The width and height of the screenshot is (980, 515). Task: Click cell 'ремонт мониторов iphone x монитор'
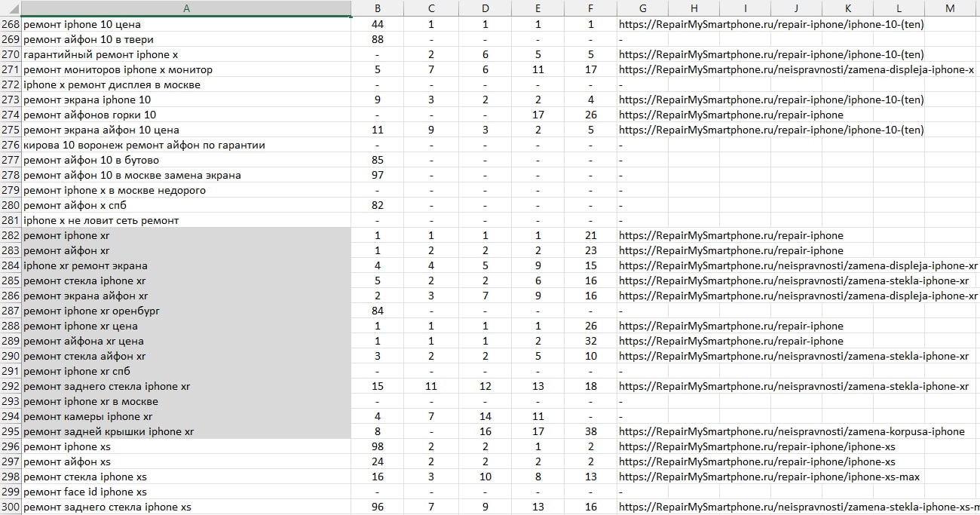tap(186, 69)
